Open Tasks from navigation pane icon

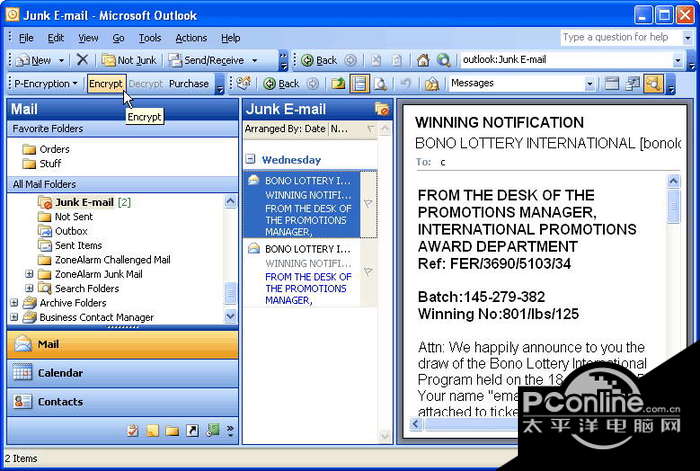coord(133,430)
